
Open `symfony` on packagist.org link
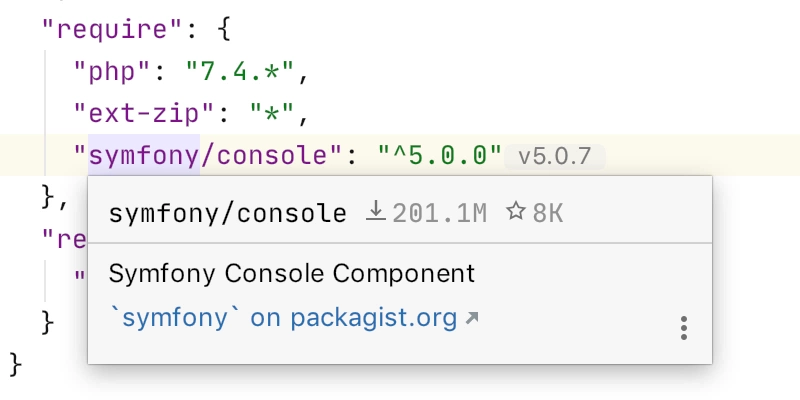click(x=283, y=318)
